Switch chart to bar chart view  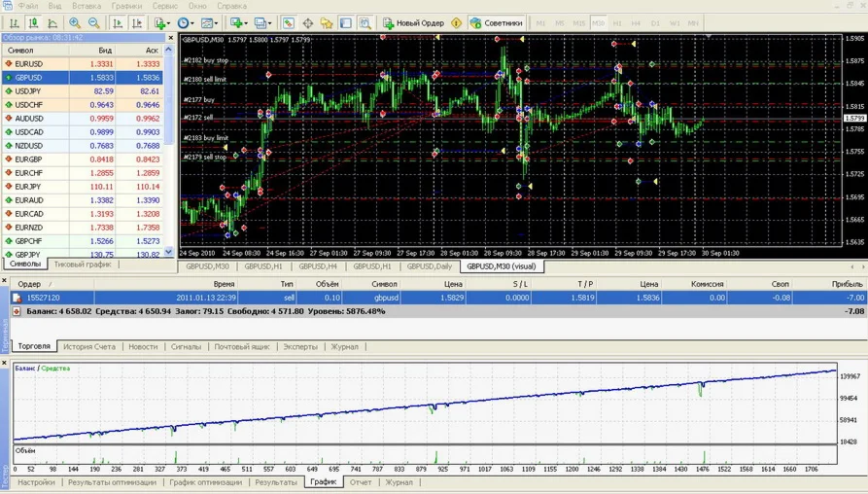(15, 23)
